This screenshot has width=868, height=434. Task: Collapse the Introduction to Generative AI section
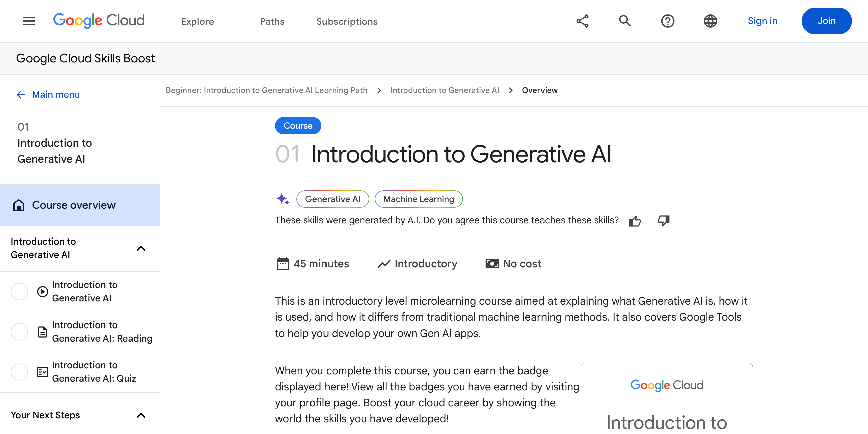pyautogui.click(x=141, y=248)
